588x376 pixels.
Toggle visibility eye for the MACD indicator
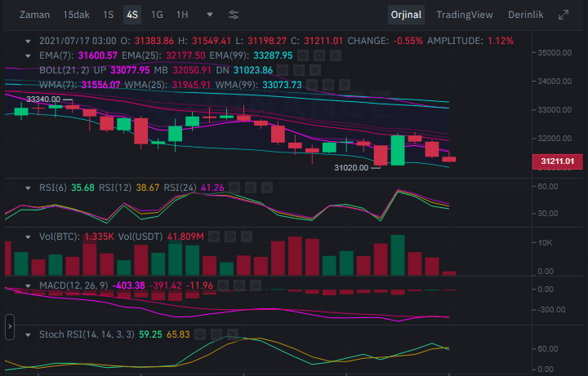click(x=223, y=285)
